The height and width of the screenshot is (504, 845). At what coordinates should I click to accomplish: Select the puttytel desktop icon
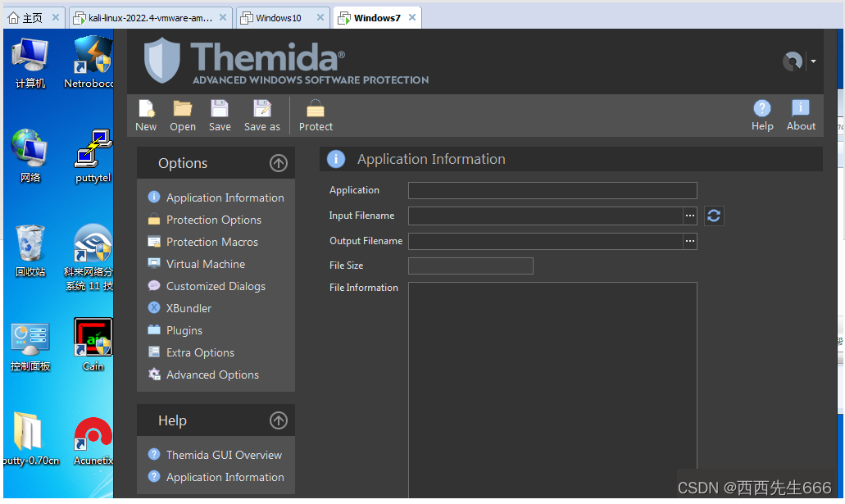point(93,156)
